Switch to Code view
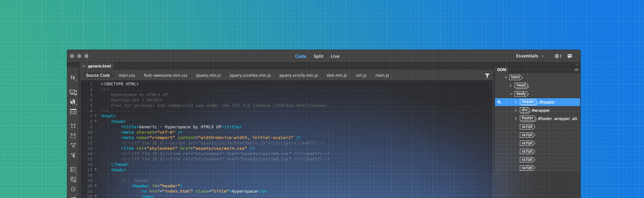Viewport: 644px width, 198px height. click(x=301, y=56)
